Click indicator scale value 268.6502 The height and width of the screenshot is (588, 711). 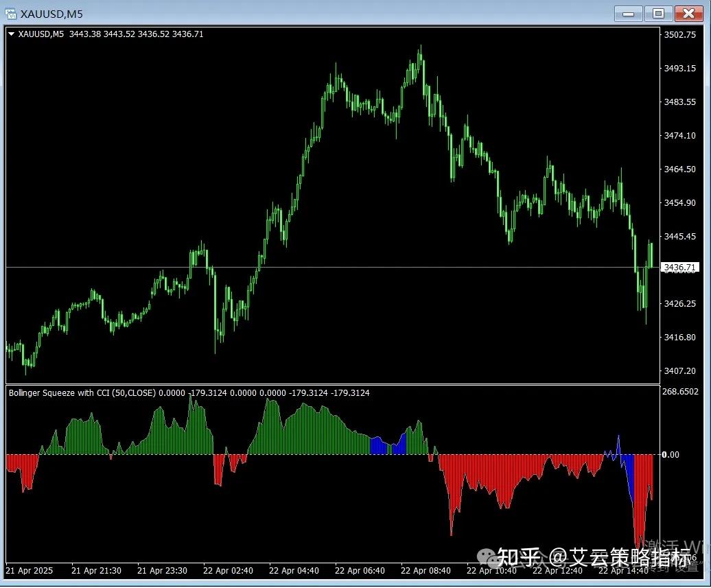pos(680,391)
